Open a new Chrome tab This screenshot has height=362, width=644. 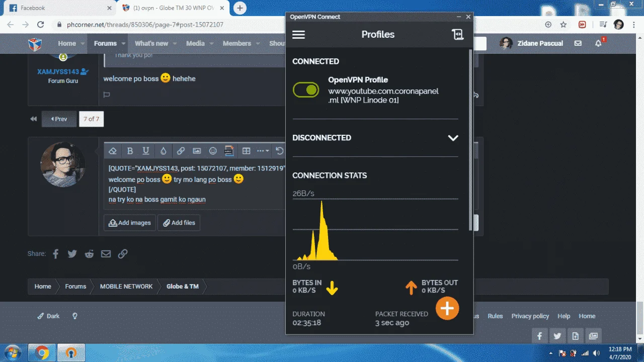point(240,8)
